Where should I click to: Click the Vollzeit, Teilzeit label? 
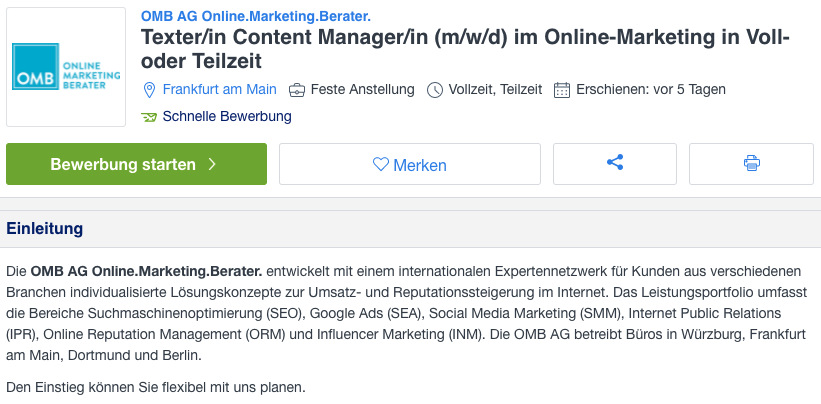tap(496, 90)
